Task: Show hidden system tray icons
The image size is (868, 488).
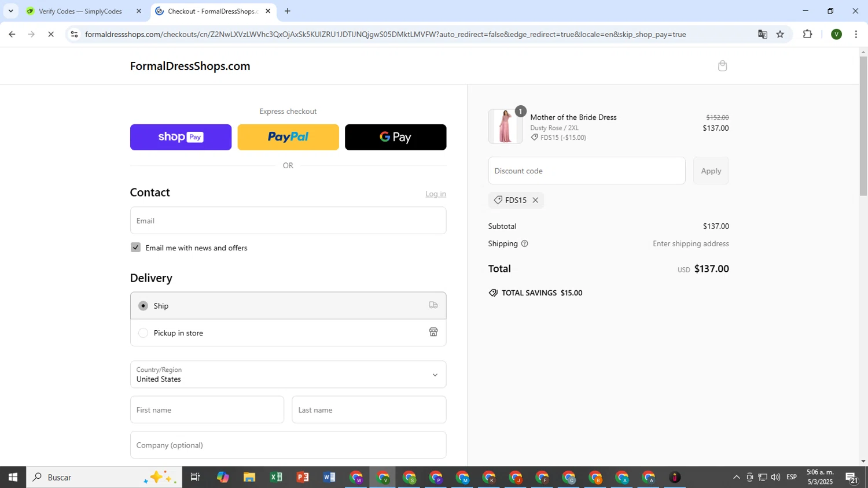Action: click(x=736, y=477)
